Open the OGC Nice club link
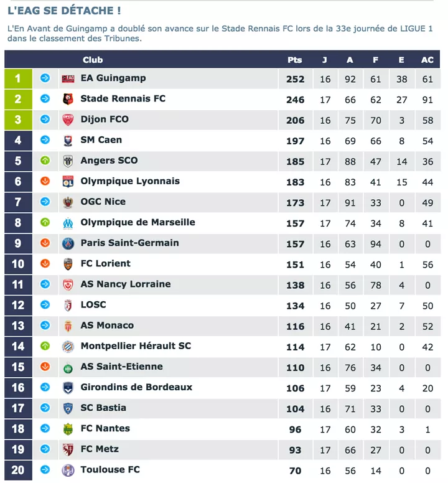This screenshot has height=483, width=448. (103, 202)
